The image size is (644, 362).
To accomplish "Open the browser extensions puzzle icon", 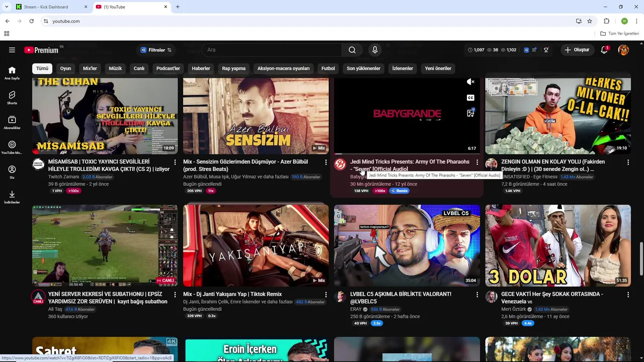I will coord(606,21).
